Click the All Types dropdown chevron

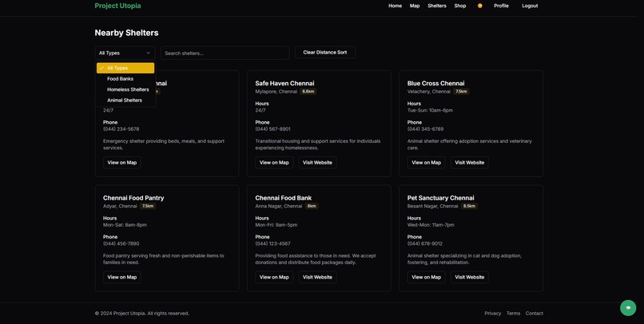click(x=149, y=53)
